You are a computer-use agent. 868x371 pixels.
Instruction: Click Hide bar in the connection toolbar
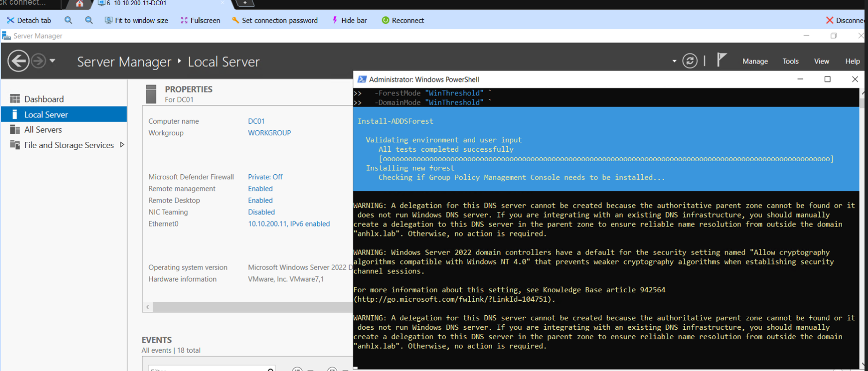coord(349,20)
